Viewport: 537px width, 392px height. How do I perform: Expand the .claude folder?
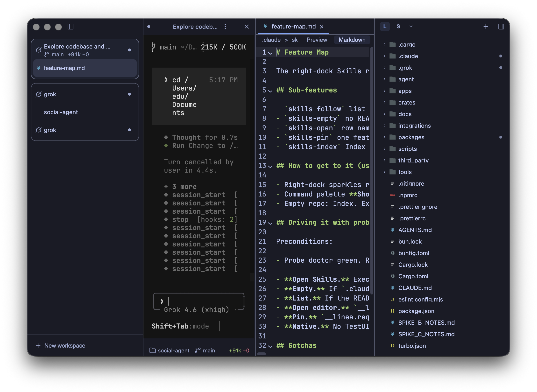(384, 56)
